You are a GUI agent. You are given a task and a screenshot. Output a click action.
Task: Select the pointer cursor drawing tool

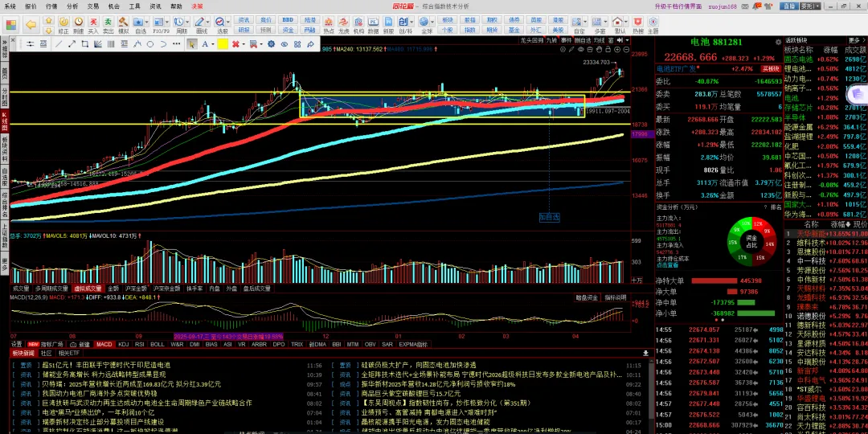(x=191, y=43)
